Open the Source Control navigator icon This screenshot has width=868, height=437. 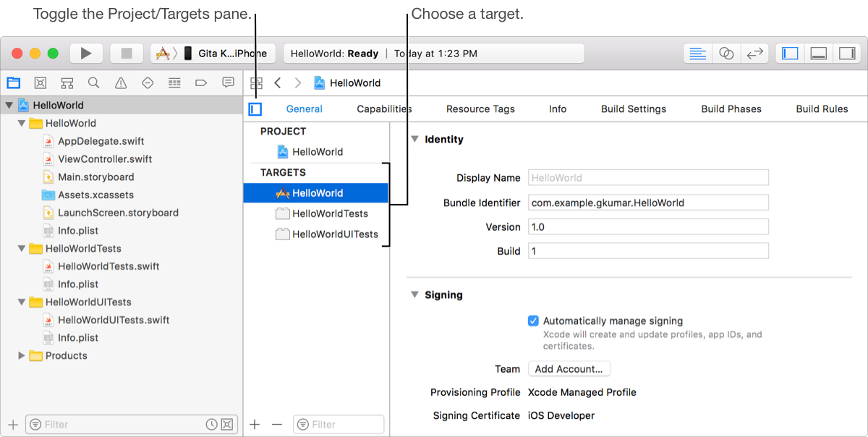click(41, 82)
